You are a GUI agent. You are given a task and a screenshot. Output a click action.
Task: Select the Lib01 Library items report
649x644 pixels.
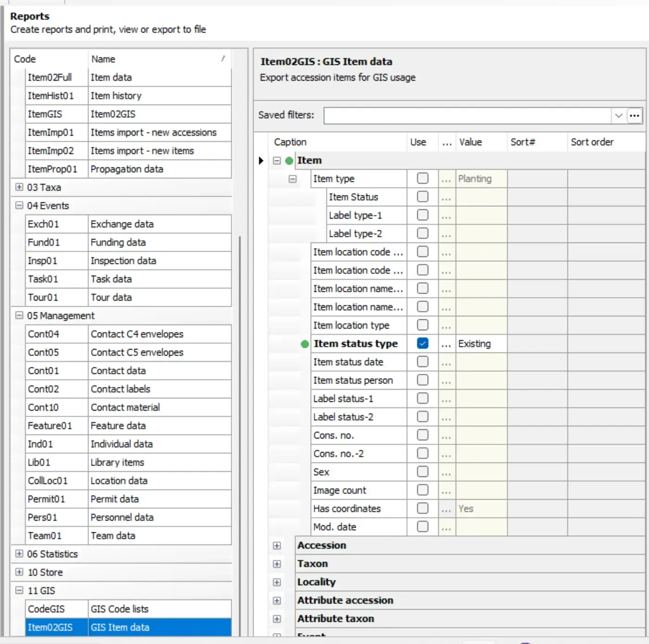(128, 462)
